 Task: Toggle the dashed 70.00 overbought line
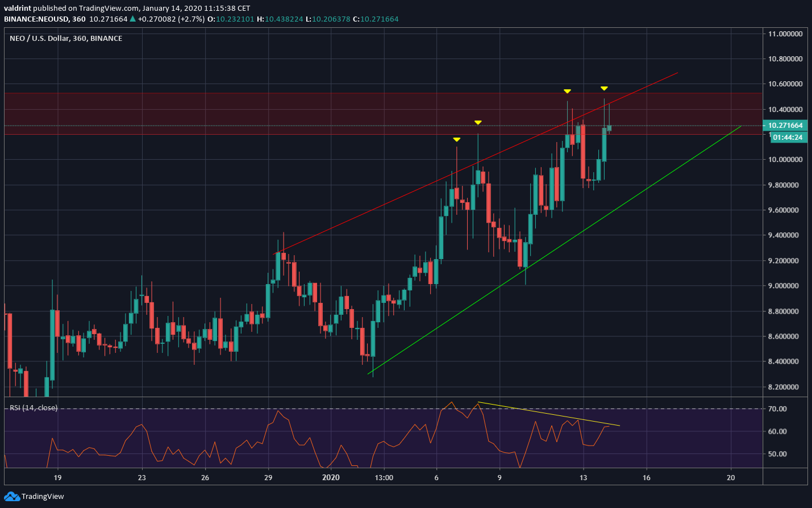click(398, 408)
